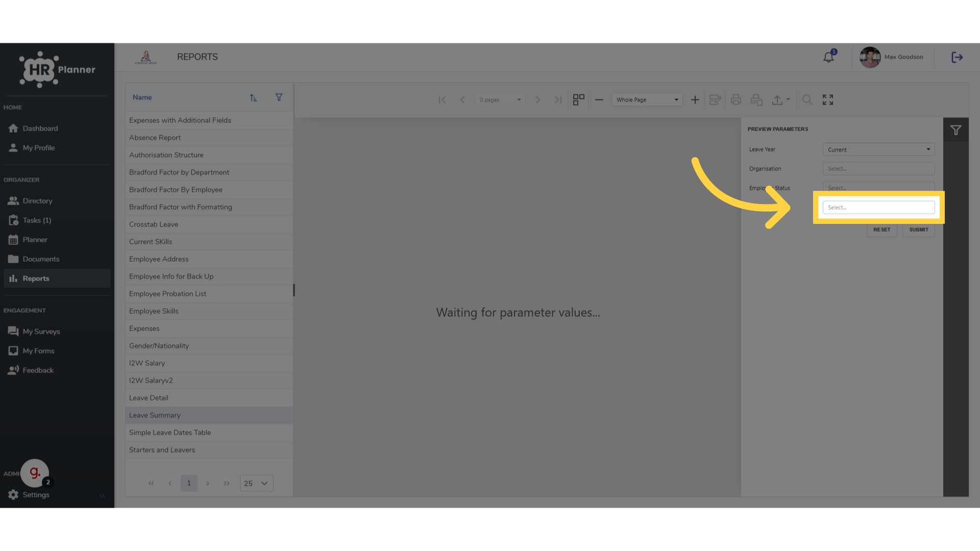Open Documents in sidebar
This screenshot has height=551, width=980.
point(57,259)
